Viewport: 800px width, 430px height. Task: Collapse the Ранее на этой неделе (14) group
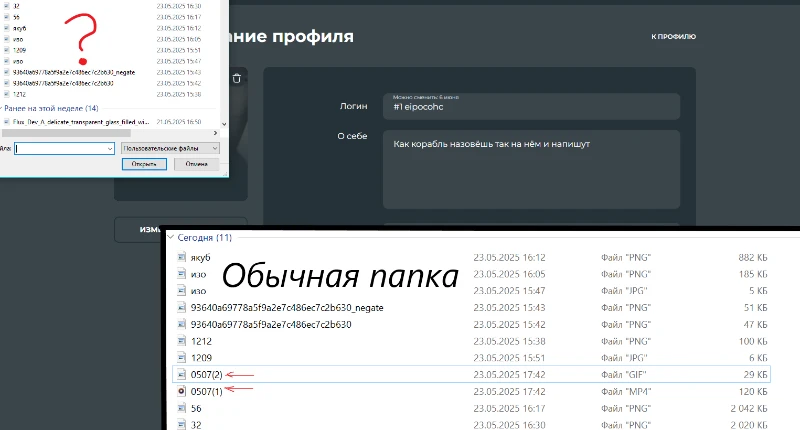pos(2,108)
